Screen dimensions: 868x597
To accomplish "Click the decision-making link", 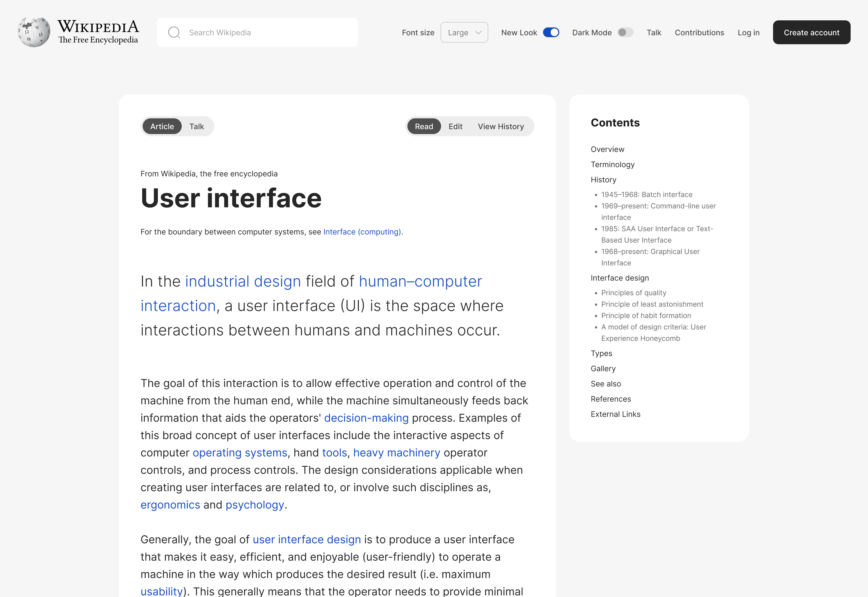I will (366, 418).
